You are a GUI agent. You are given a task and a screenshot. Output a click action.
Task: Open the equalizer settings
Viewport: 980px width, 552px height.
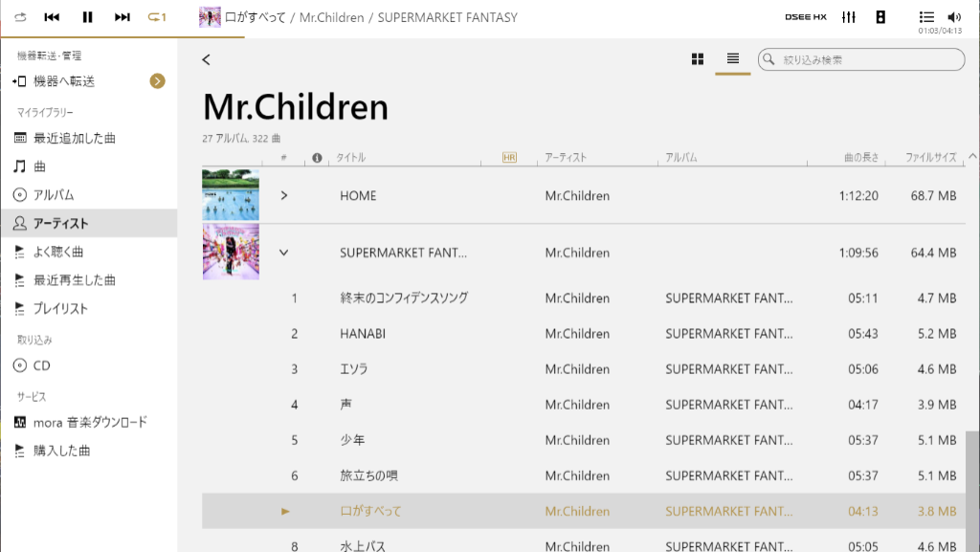[x=848, y=17]
